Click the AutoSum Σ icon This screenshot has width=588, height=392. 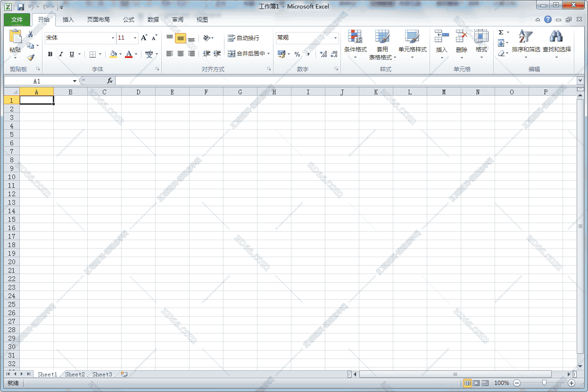tap(501, 32)
